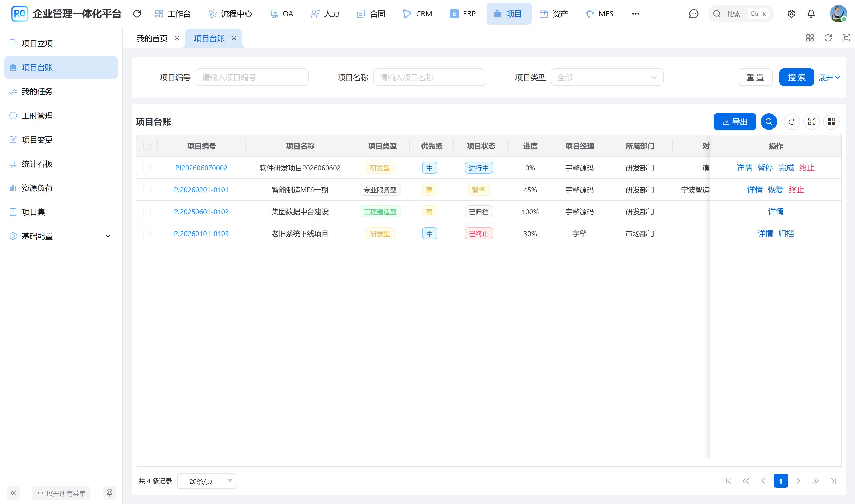Check the row PJ20260201-0101 checkbox

pos(147,190)
